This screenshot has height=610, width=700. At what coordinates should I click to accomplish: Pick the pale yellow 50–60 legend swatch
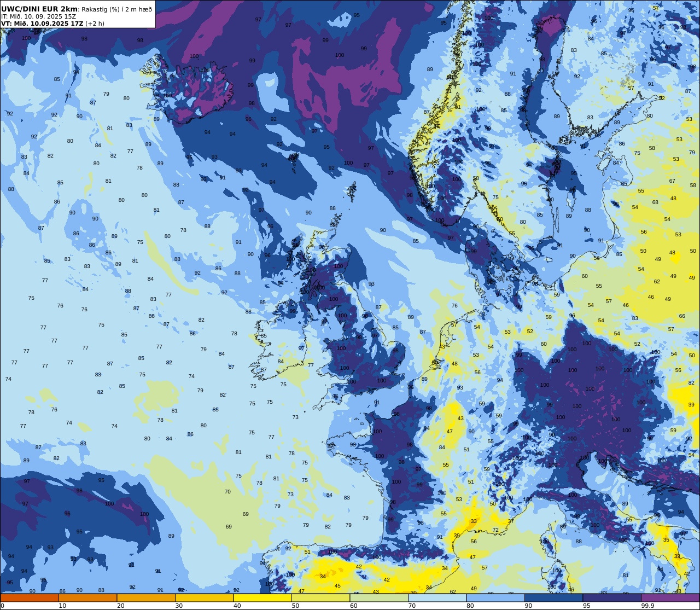tap(321, 597)
